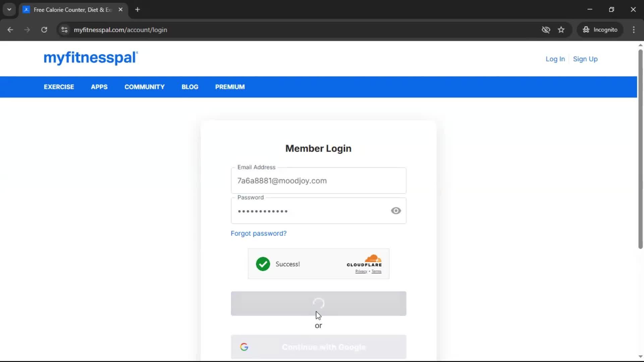Select the Free Calorie Counter browser tab

[x=73, y=10]
